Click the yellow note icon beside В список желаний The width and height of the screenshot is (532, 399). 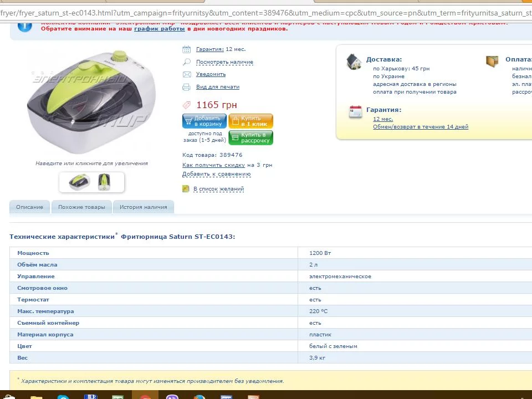pos(186,188)
